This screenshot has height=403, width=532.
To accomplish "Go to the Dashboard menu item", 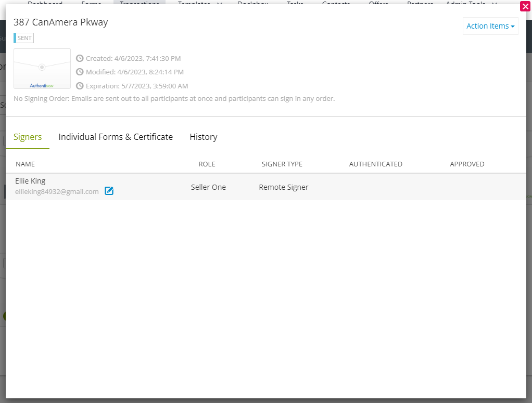I will tap(45, 4).
